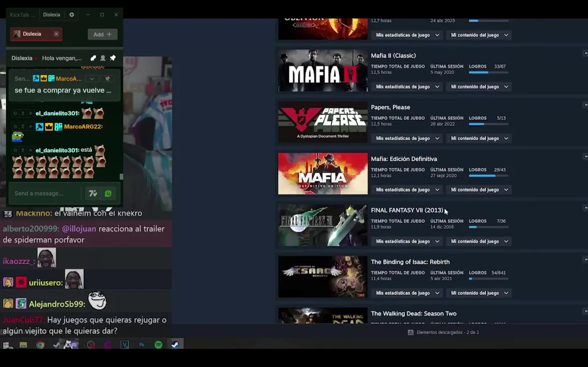Expand Mafia II 'Mi contenido del juego' dropdown
588x367 pixels.
(479, 87)
